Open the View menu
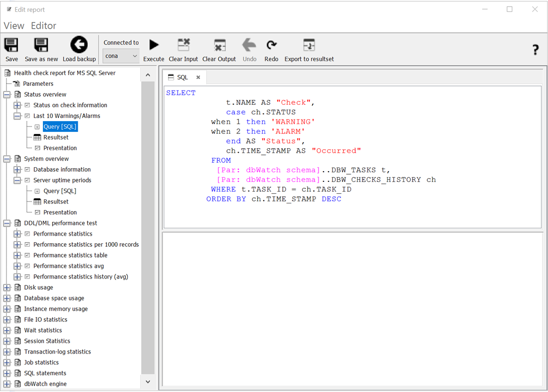Screen dimensions: 548x392 14,26
